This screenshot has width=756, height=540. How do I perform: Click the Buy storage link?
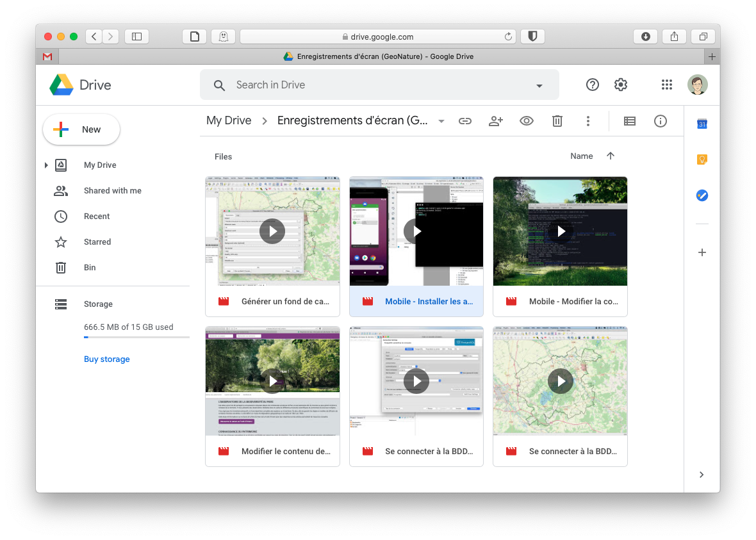[106, 359]
